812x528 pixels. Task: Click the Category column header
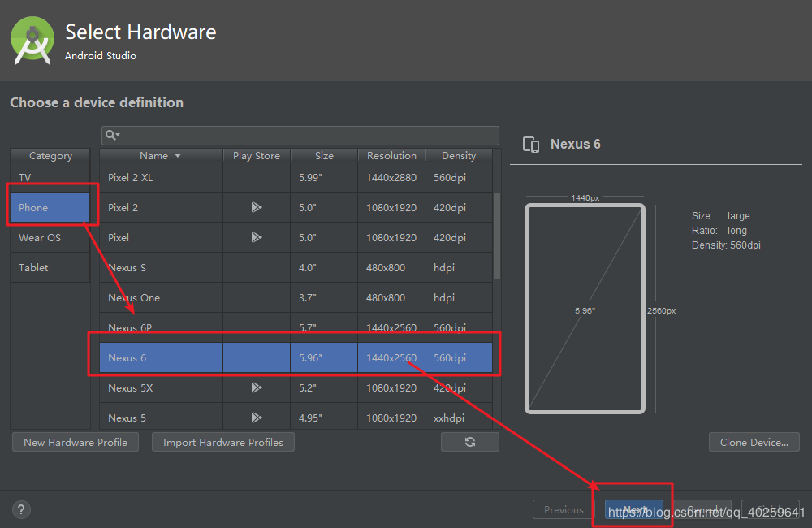[x=50, y=155]
